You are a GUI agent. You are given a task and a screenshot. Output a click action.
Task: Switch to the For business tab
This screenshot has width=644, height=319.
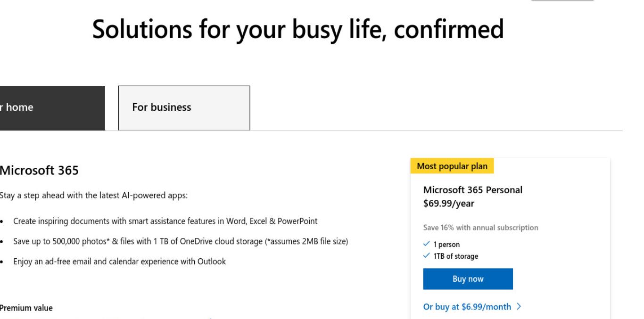(184, 108)
